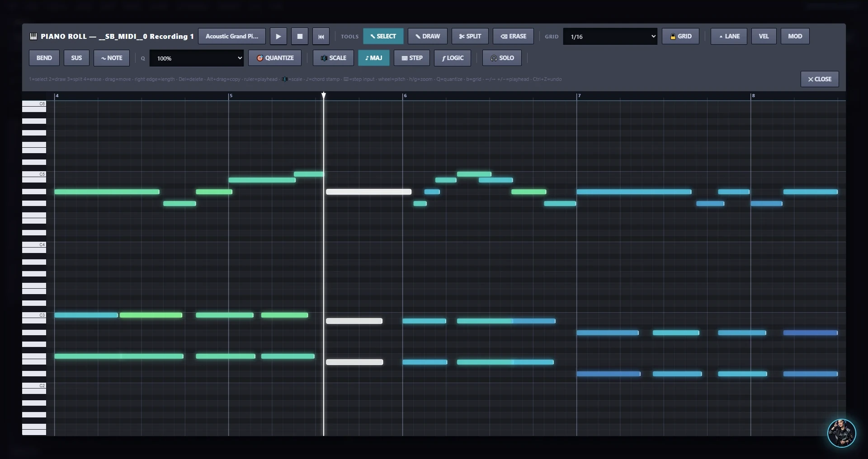Select the long blue note at bar 7
Image resolution: width=868 pixels, height=459 pixels.
pos(634,192)
